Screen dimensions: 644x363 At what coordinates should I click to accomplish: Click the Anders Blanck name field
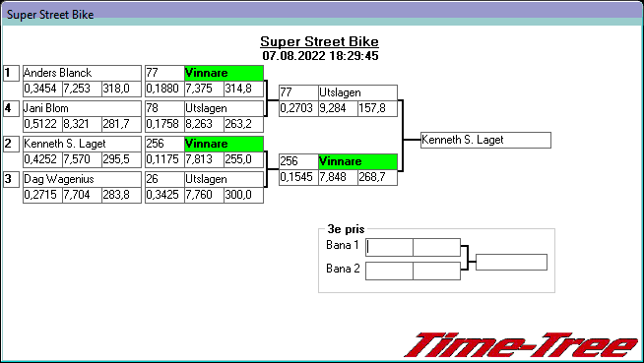[x=82, y=73]
